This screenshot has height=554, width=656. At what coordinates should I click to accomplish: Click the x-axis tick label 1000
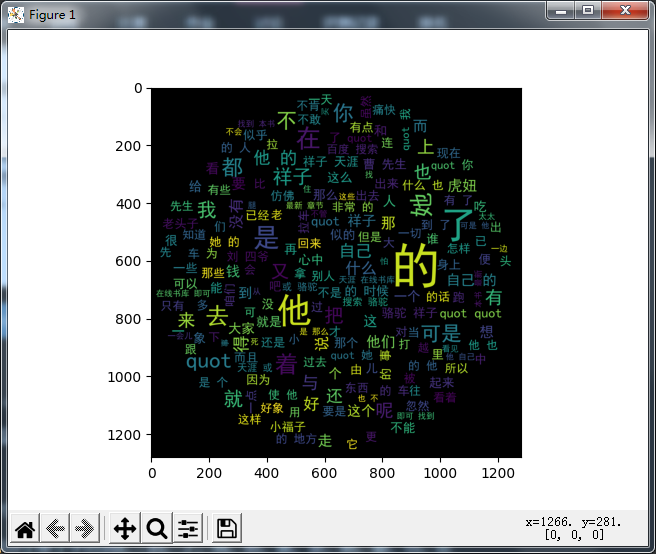coord(440,473)
